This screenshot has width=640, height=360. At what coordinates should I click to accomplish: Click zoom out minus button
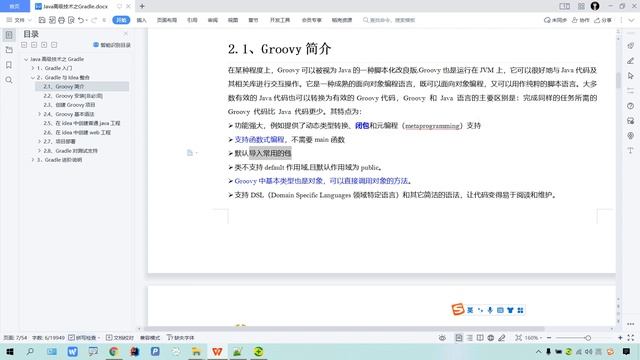tap(549, 338)
